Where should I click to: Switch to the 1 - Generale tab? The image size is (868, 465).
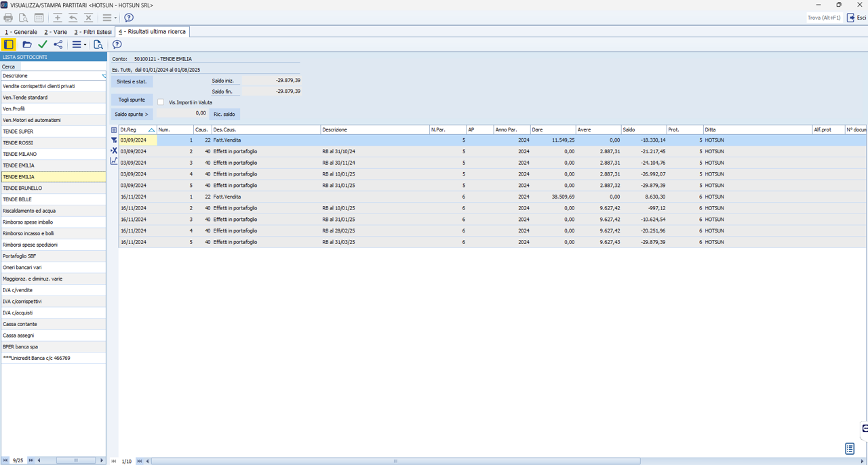click(x=21, y=32)
